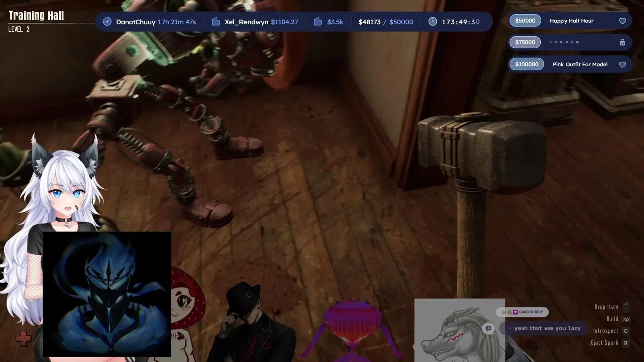The image size is (644, 362).
Task: Click the red health cross icon
Action: click(x=23, y=339)
